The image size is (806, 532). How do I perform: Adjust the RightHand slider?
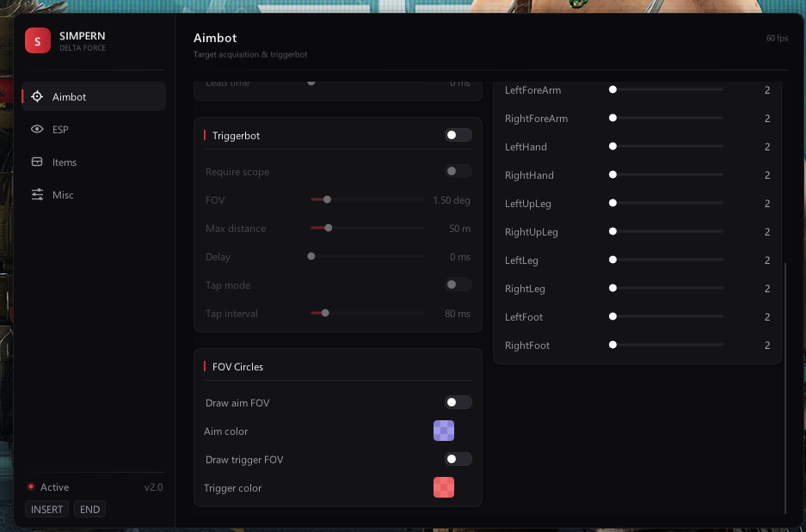point(667,174)
